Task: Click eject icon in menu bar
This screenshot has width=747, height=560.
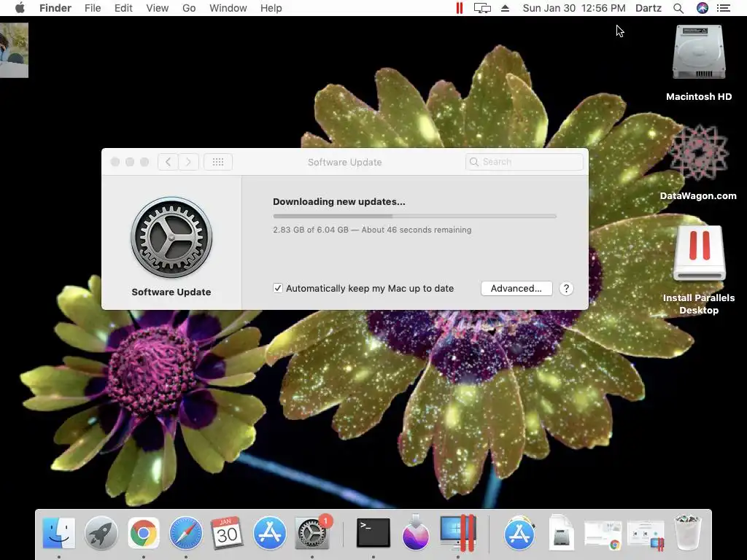Action: tap(505, 8)
